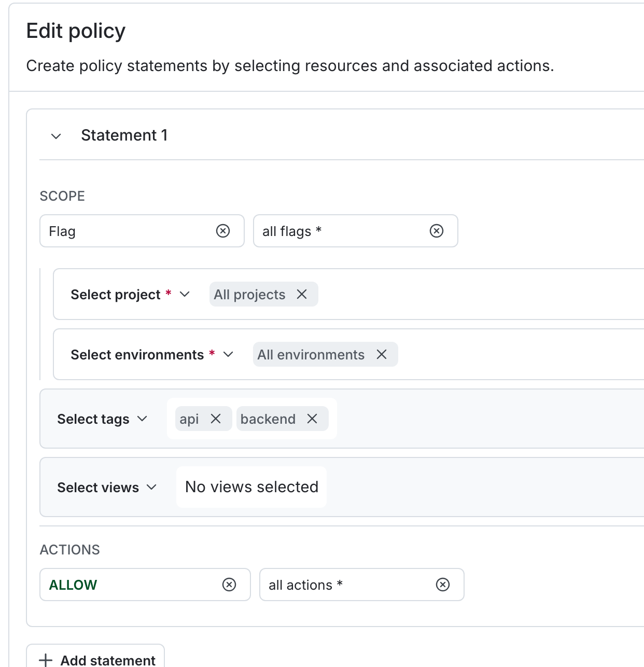Click the Statement 1 header label
The height and width of the screenshot is (667, 644).
[124, 135]
